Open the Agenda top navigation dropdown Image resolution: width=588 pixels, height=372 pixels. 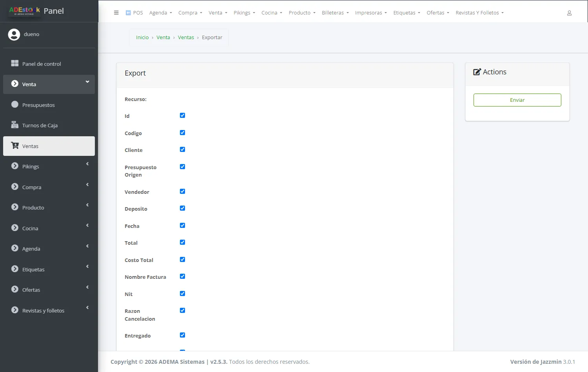tap(161, 13)
